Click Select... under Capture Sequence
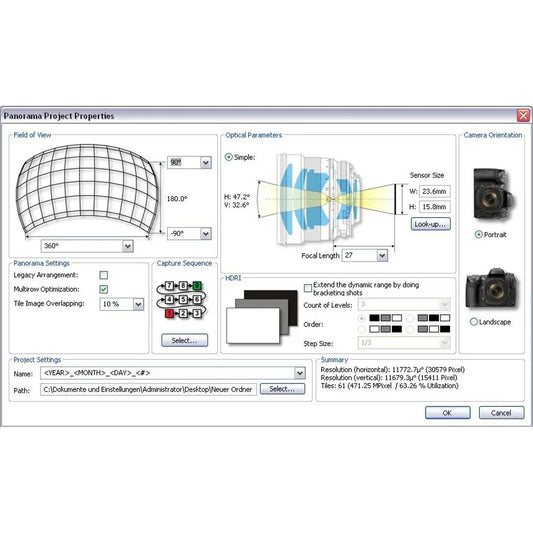Image resolution: width=533 pixels, height=533 pixels. pyautogui.click(x=185, y=340)
